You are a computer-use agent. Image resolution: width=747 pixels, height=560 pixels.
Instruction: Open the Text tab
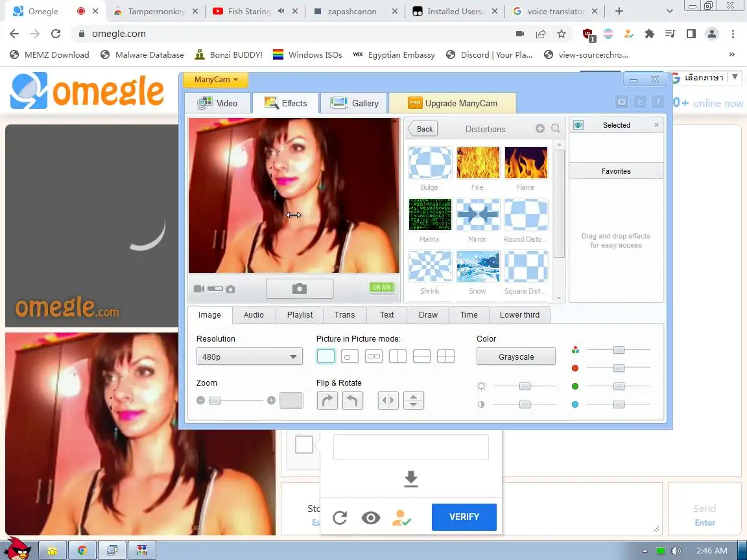point(387,315)
